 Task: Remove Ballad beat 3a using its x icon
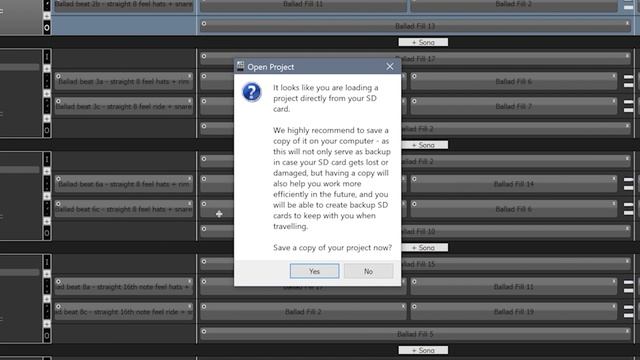tap(190, 76)
